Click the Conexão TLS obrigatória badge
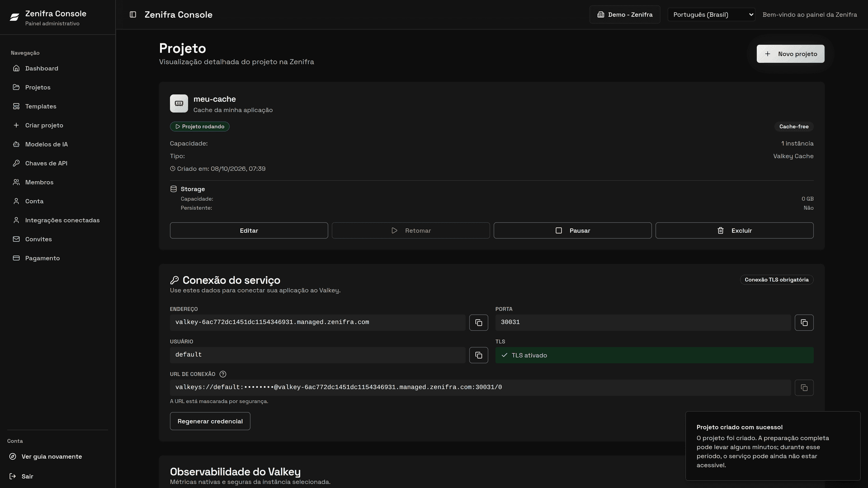Viewport: 868px width, 488px height. point(776,280)
